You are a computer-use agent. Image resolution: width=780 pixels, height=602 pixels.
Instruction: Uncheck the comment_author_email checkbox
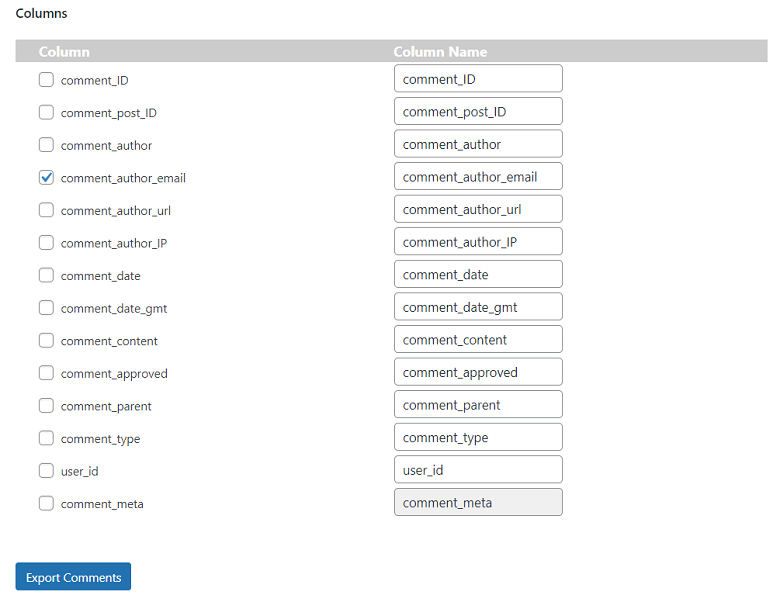click(46, 178)
